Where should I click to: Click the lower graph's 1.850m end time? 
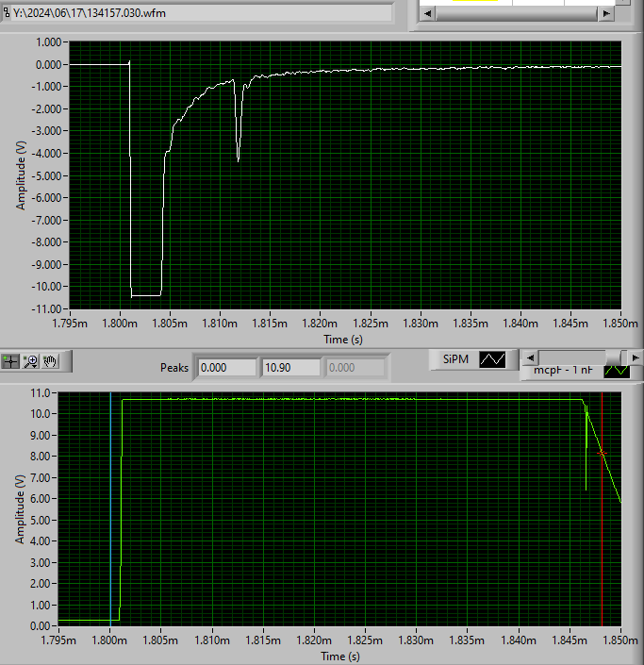coord(620,640)
